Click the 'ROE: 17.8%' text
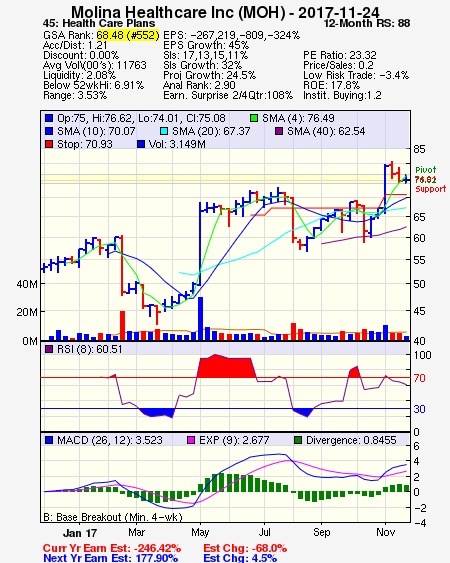Screen dimensions: 450x563 (331, 85)
